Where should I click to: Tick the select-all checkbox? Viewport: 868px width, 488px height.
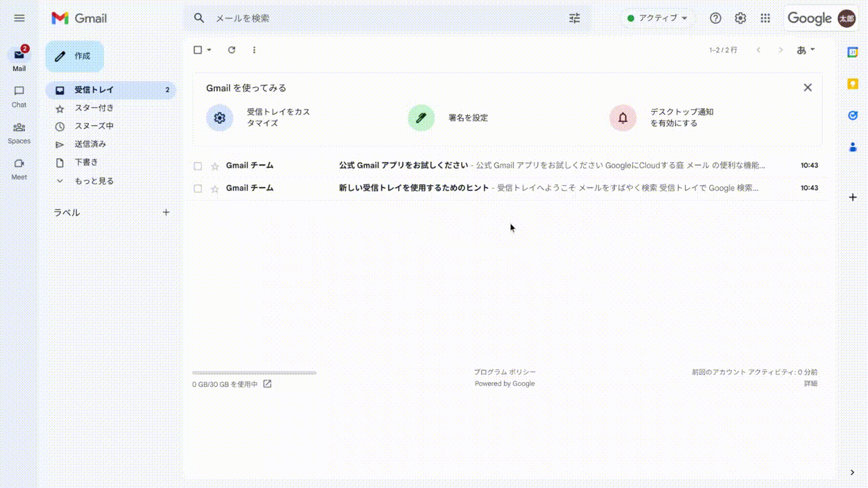198,49
